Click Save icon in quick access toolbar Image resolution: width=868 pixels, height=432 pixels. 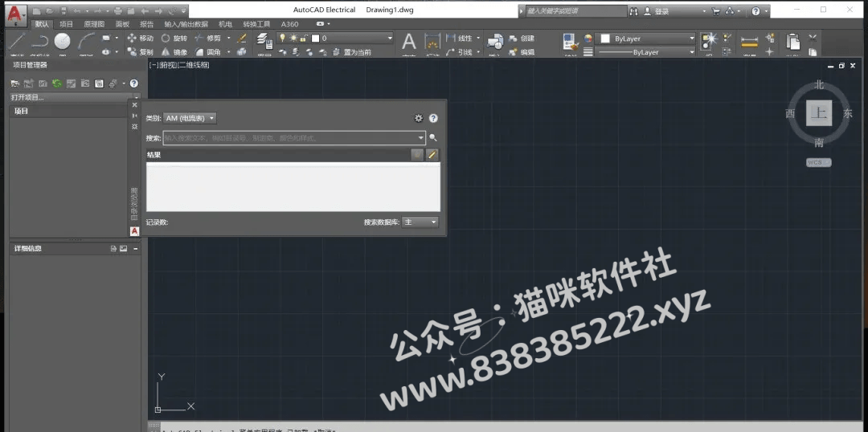tap(64, 10)
